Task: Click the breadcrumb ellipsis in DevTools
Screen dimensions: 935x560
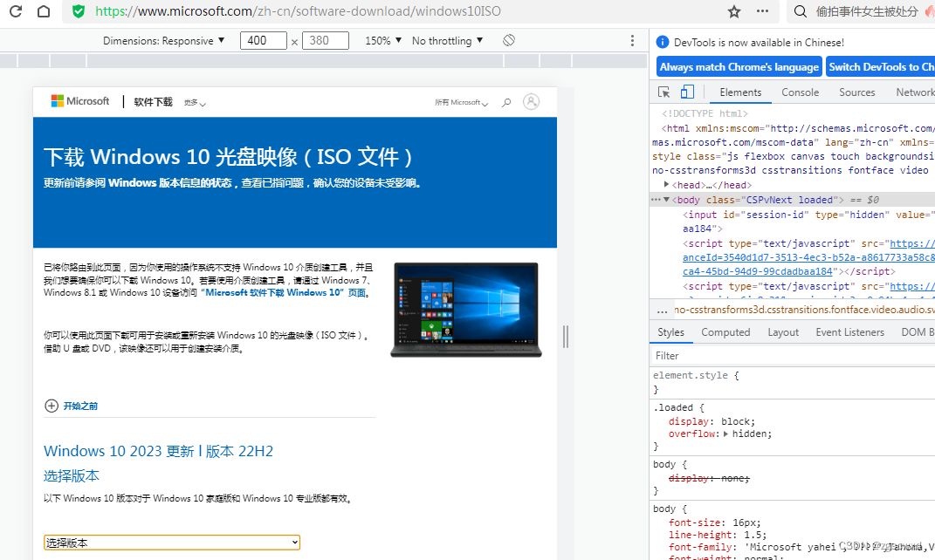Action: point(662,310)
